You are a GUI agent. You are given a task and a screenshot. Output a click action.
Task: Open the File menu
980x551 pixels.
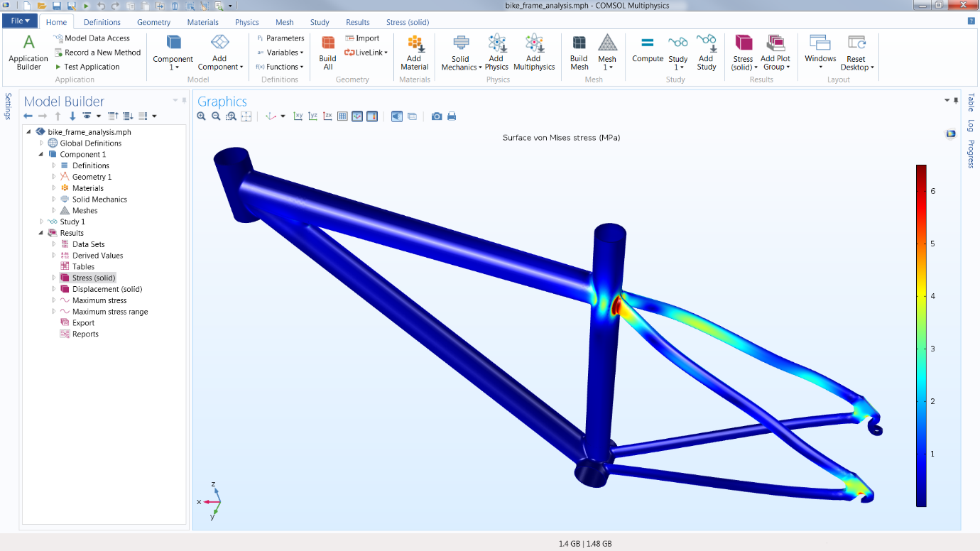pos(19,21)
